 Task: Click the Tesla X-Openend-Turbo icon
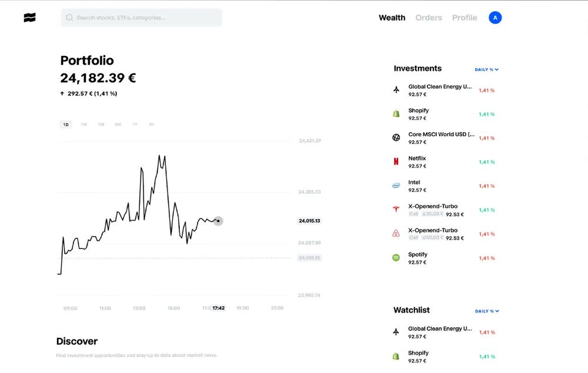coord(396,209)
